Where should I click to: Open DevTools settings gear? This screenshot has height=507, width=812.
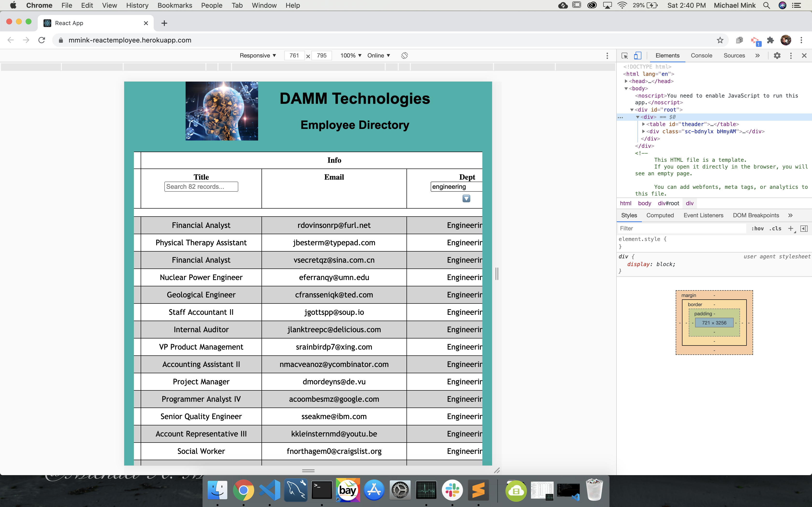pos(777,56)
